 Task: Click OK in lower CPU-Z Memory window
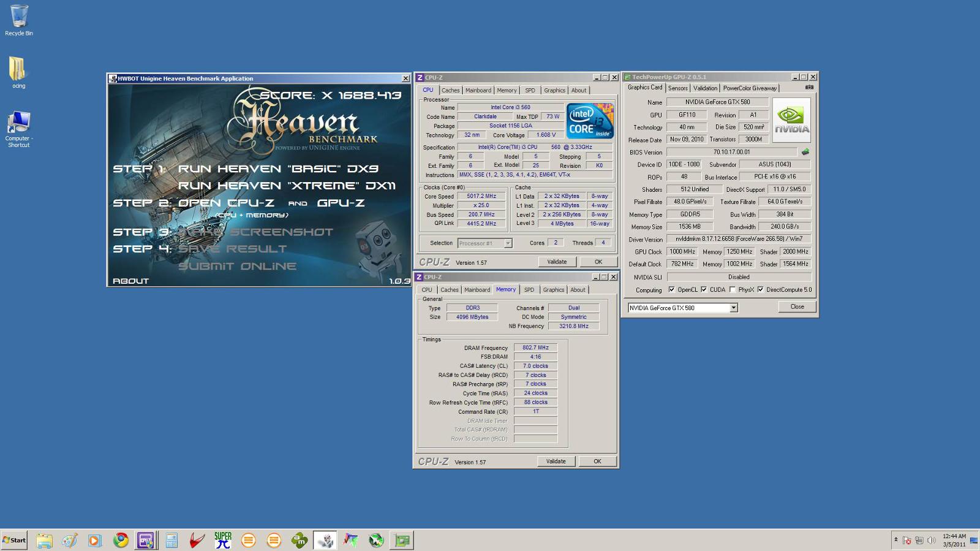pyautogui.click(x=597, y=462)
